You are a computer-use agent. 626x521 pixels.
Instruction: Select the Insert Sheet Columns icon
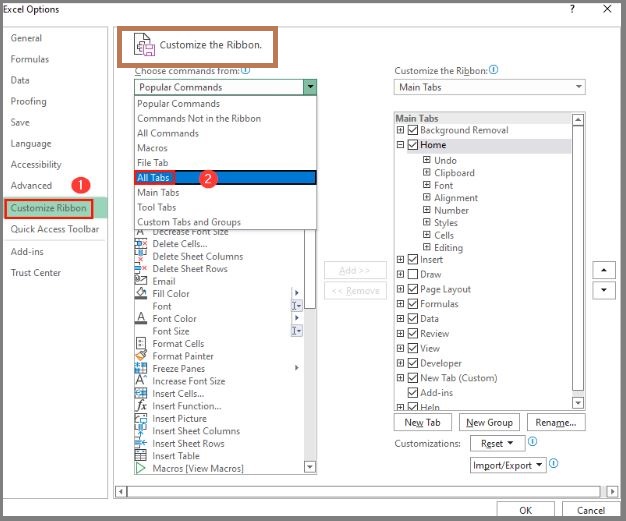[x=141, y=430]
